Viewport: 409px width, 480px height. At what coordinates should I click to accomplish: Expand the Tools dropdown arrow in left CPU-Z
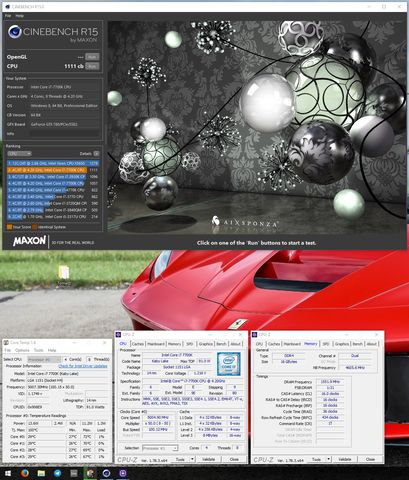tap(192, 459)
